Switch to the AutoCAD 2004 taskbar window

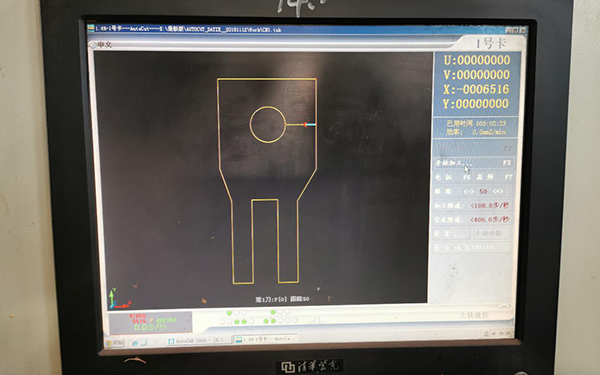[x=199, y=340]
